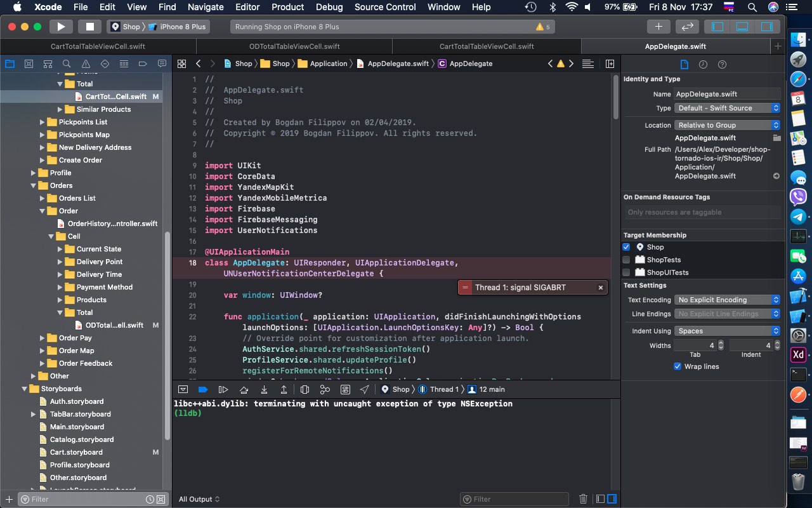Switch to ODTotalTableViewCell.swift tab
Viewport: 812px width, 508px height.
click(x=294, y=46)
